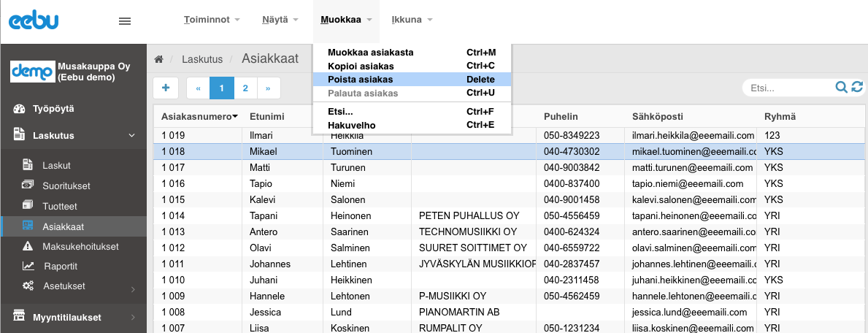868x333 pixels.
Task: Go to page 2 of customers
Action: (245, 88)
